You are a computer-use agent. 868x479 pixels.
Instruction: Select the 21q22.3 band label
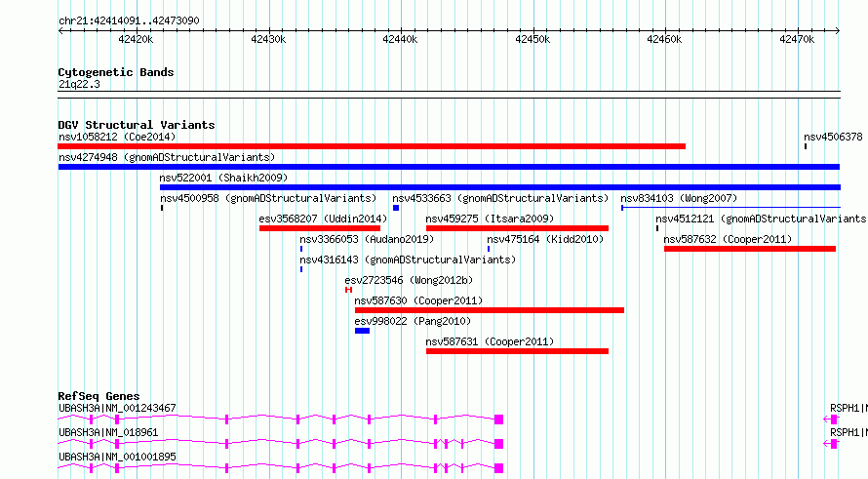coord(79,84)
